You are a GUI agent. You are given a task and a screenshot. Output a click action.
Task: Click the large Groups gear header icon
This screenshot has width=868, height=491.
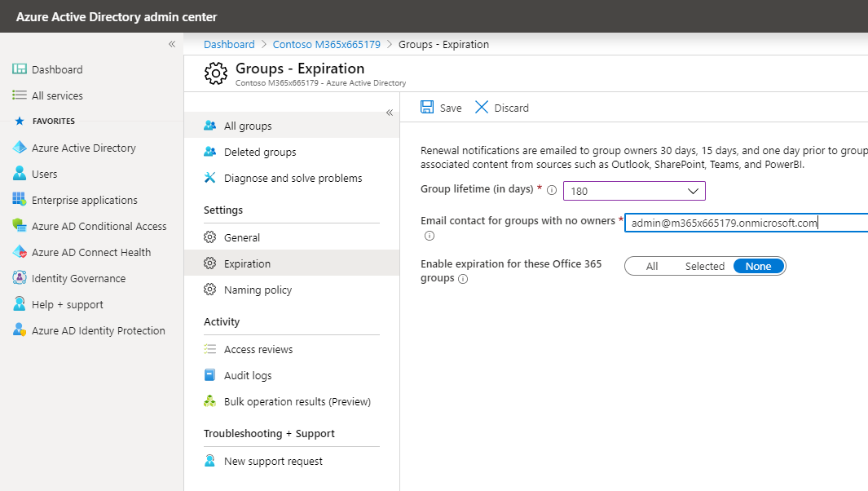(215, 73)
